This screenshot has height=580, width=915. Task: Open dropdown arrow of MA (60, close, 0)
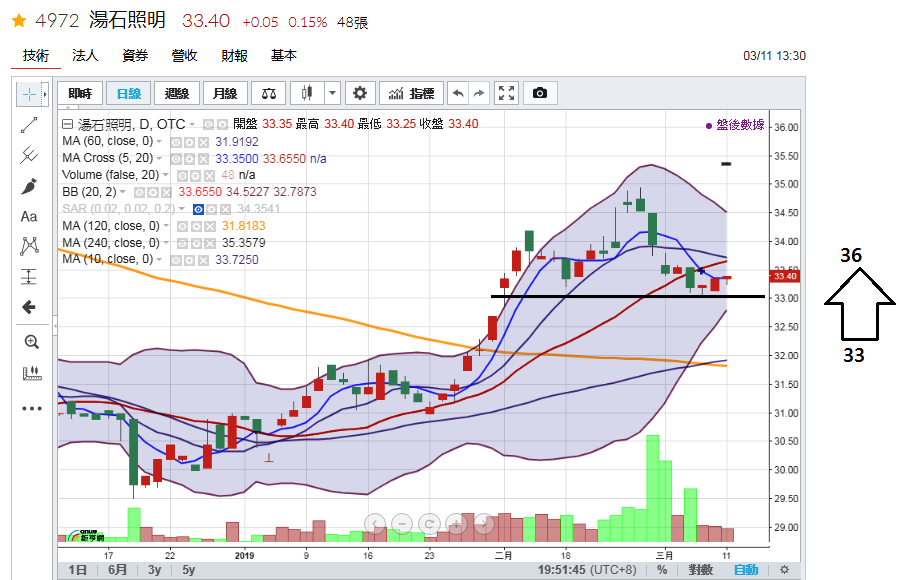(159, 142)
